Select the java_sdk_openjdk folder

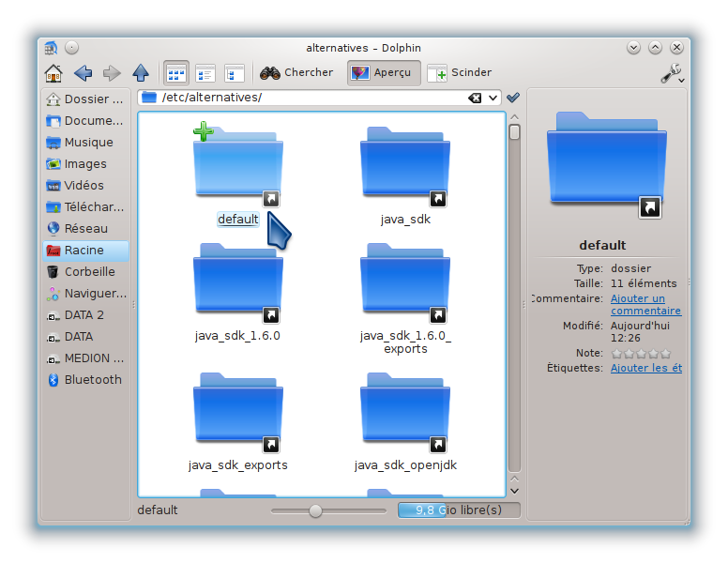(x=405, y=412)
